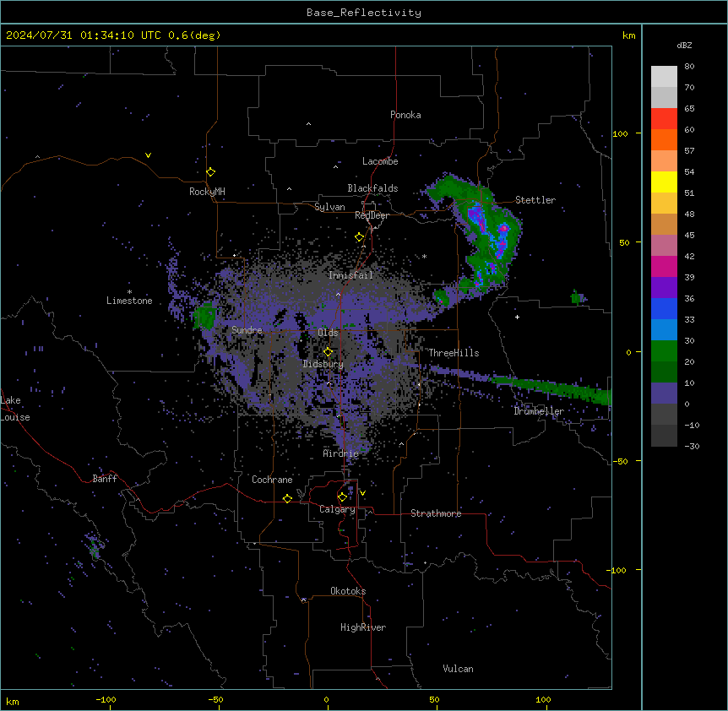Click the Stettler city label

tap(535, 200)
